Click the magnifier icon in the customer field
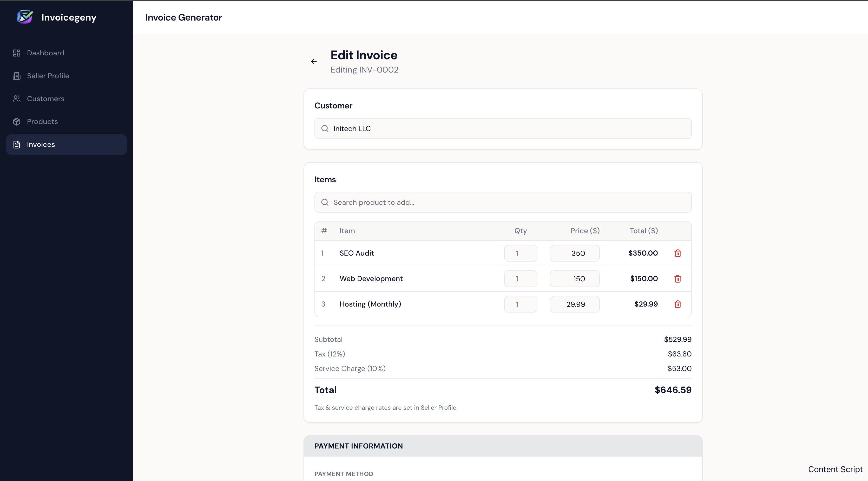Viewport: 868px width, 481px height. click(325, 128)
